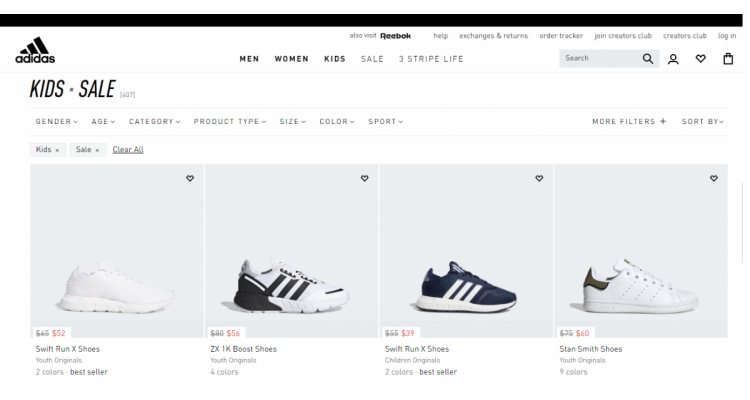Expand the Color filter dropdown
This screenshot has height=400, width=750.
coord(337,122)
